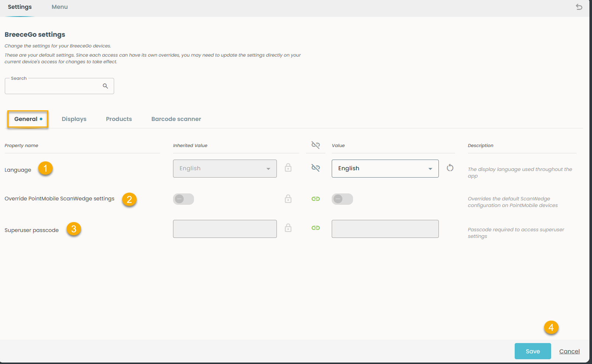Click the 'Superuser passcode' property label
Image resolution: width=592 pixels, height=364 pixels.
point(32,230)
